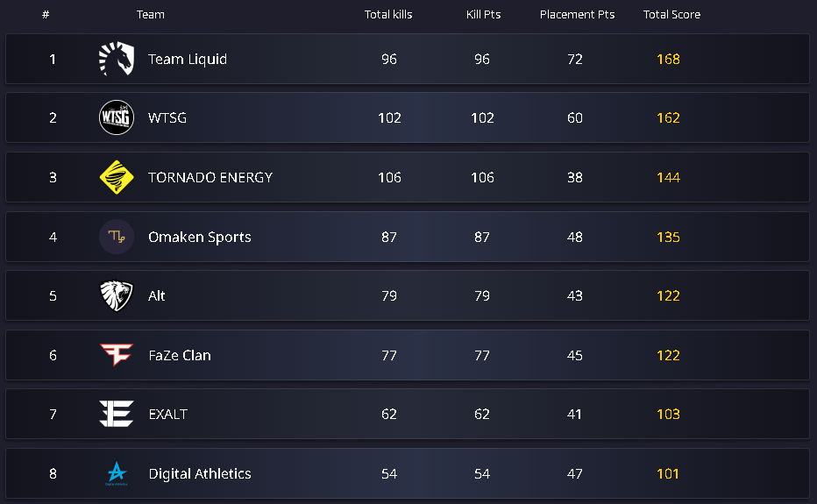817x504 pixels.
Task: Sort by Total kills column header
Action: 388,15
